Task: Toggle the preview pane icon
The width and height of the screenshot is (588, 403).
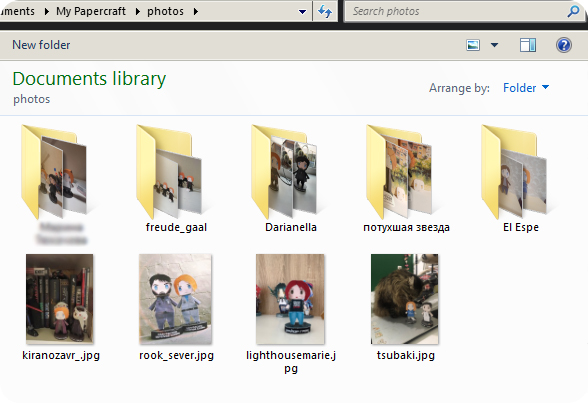Action: coord(528,45)
